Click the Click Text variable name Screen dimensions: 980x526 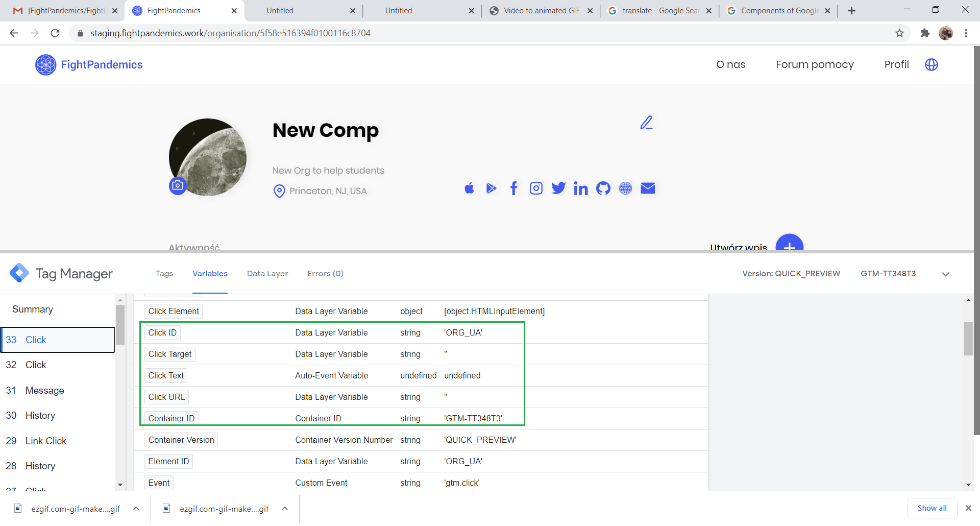pos(166,376)
